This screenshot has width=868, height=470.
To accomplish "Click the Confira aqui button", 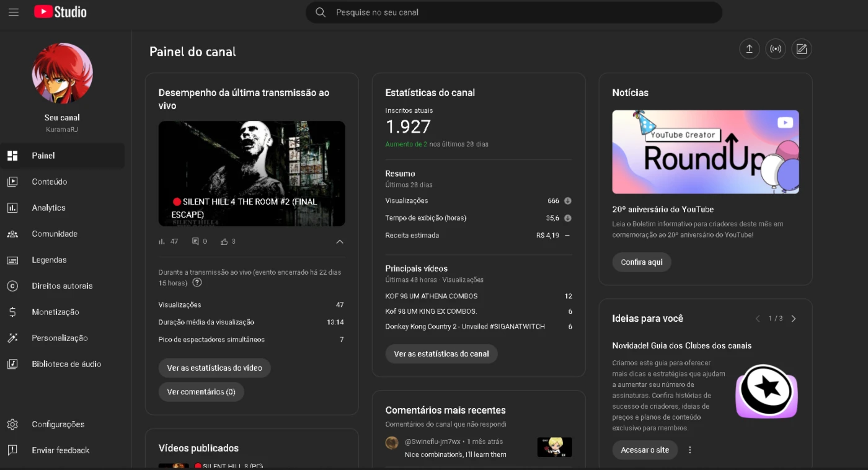I will point(642,262).
